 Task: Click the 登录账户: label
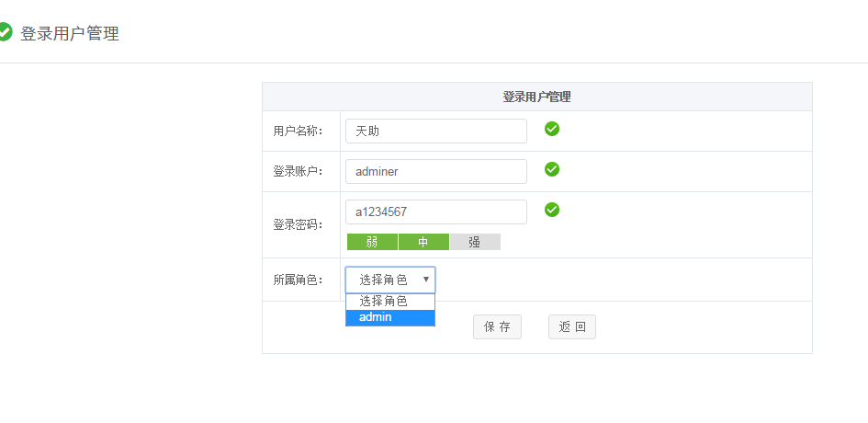click(x=298, y=172)
